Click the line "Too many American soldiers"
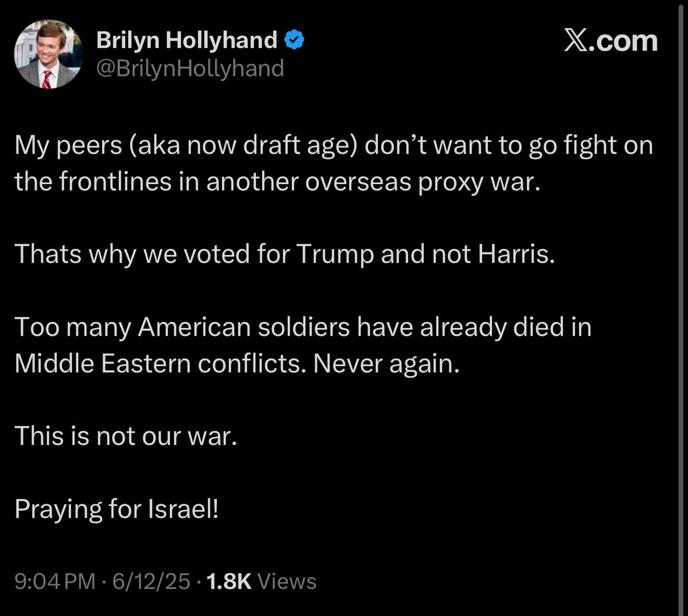This screenshot has height=616, width=688. pyautogui.click(x=303, y=327)
